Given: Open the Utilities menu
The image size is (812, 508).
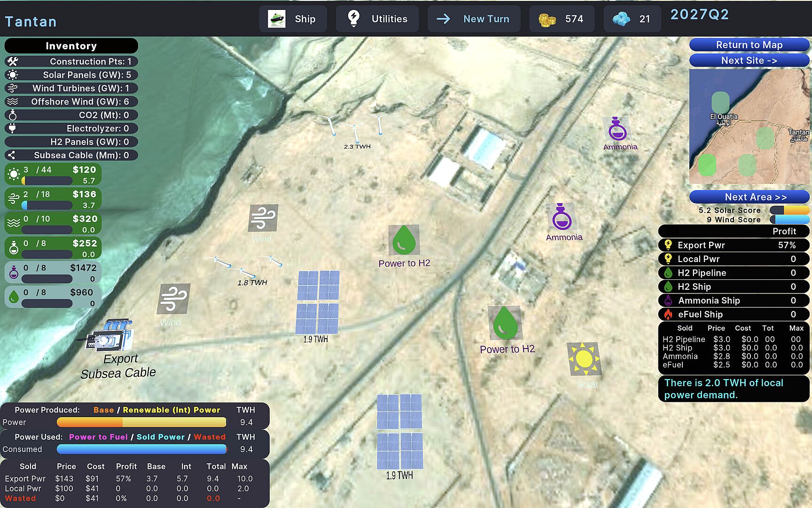Looking at the screenshot, I should (x=377, y=19).
